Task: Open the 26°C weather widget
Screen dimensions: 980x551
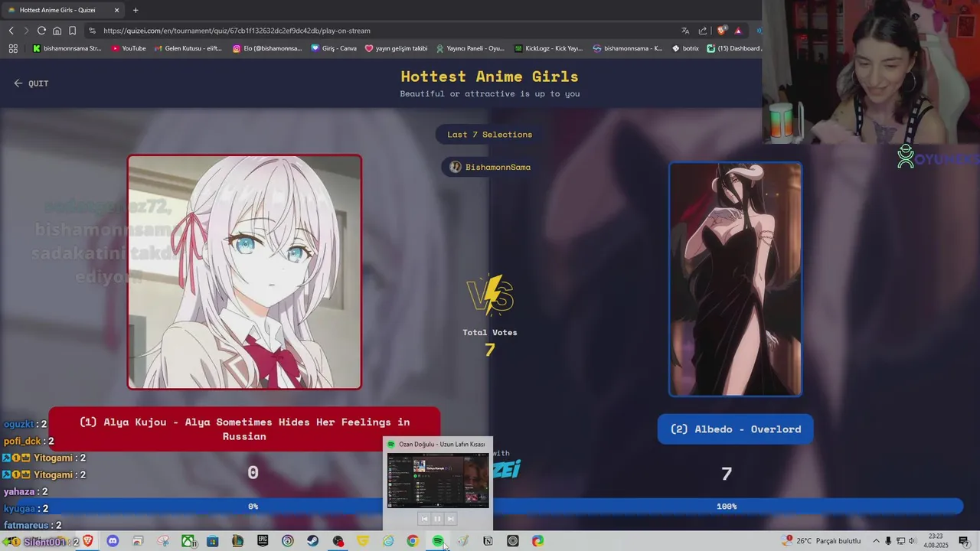Action: [x=822, y=541]
